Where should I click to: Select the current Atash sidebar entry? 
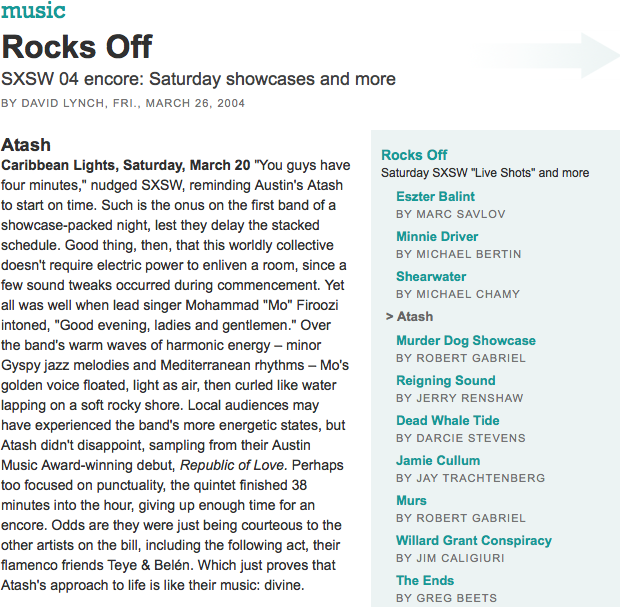414,317
